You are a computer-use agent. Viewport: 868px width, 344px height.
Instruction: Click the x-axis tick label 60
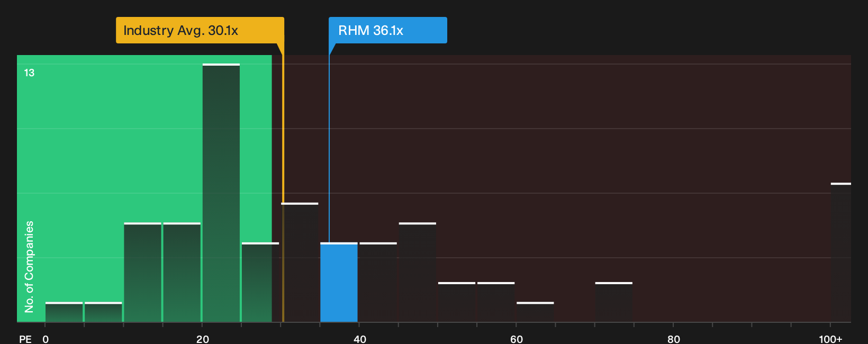(x=517, y=339)
